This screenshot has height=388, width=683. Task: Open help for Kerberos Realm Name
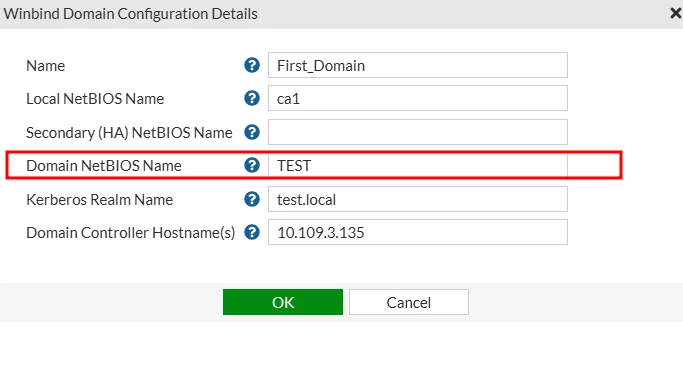(x=252, y=199)
